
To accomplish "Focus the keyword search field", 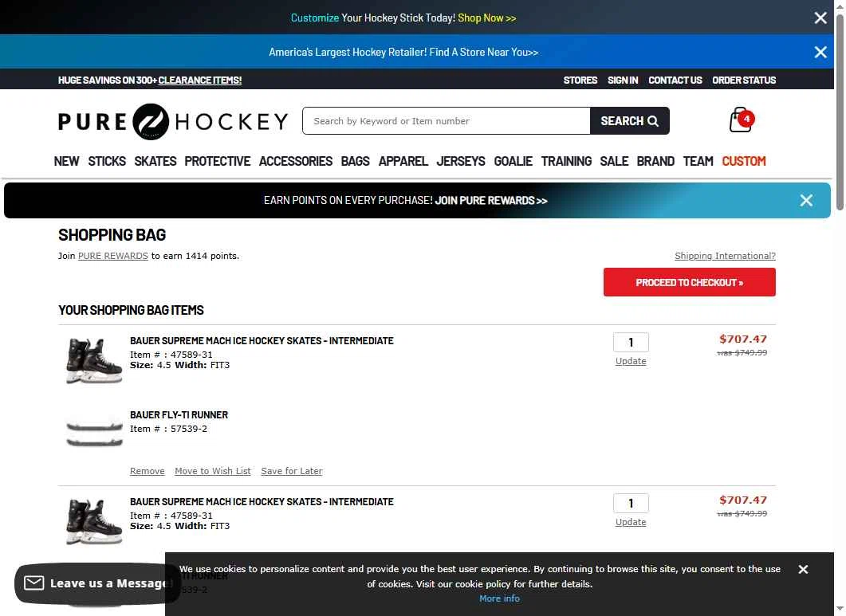I will point(447,121).
